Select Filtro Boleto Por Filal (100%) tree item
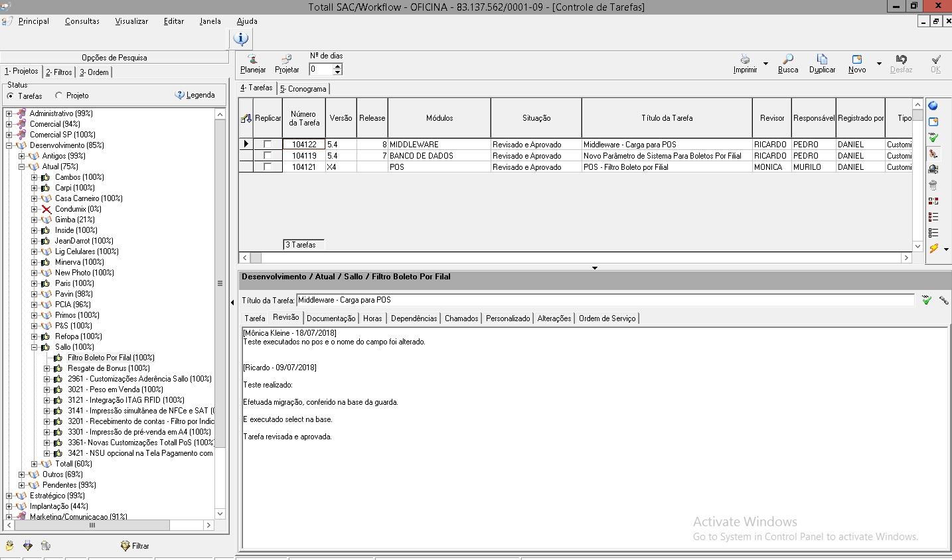This screenshot has height=560, width=952. tap(111, 358)
